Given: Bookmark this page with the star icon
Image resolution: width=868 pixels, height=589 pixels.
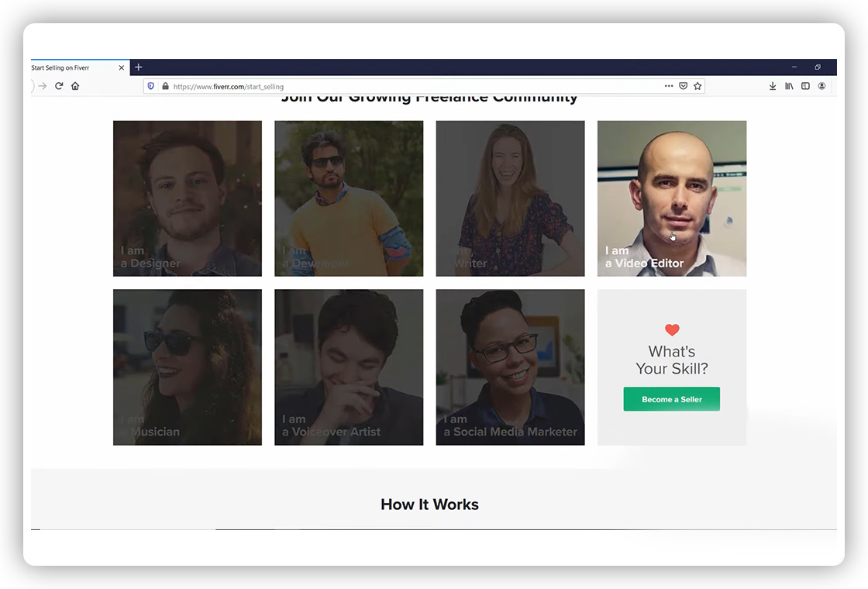Looking at the screenshot, I should 697,86.
